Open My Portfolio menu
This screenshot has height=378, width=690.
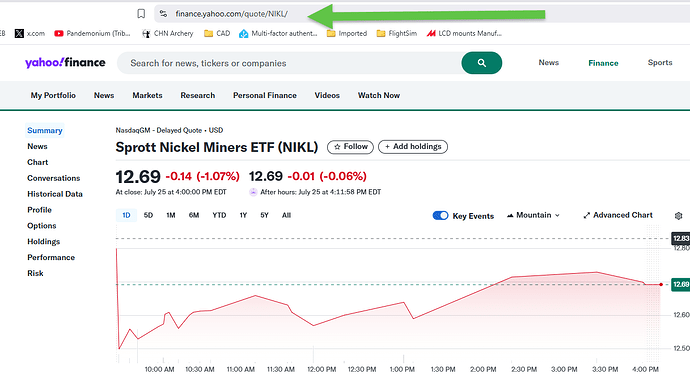pyautogui.click(x=53, y=95)
